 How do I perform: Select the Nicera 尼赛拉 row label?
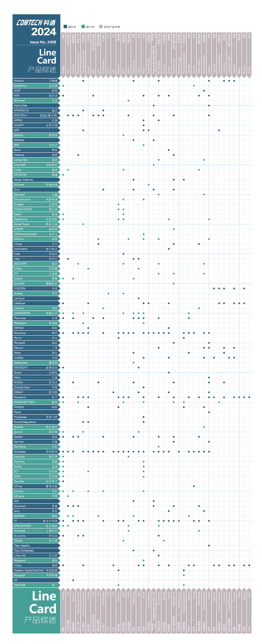tap(36, 372)
